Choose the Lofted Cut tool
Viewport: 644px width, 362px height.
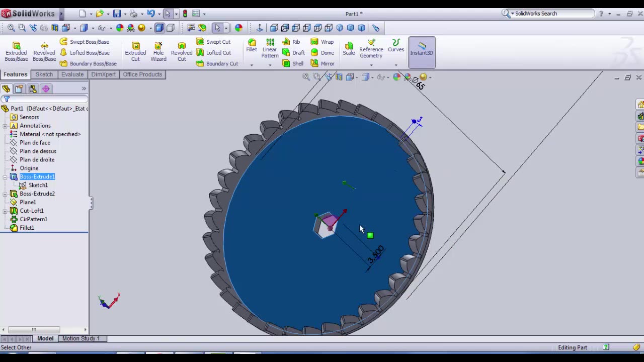coord(214,53)
